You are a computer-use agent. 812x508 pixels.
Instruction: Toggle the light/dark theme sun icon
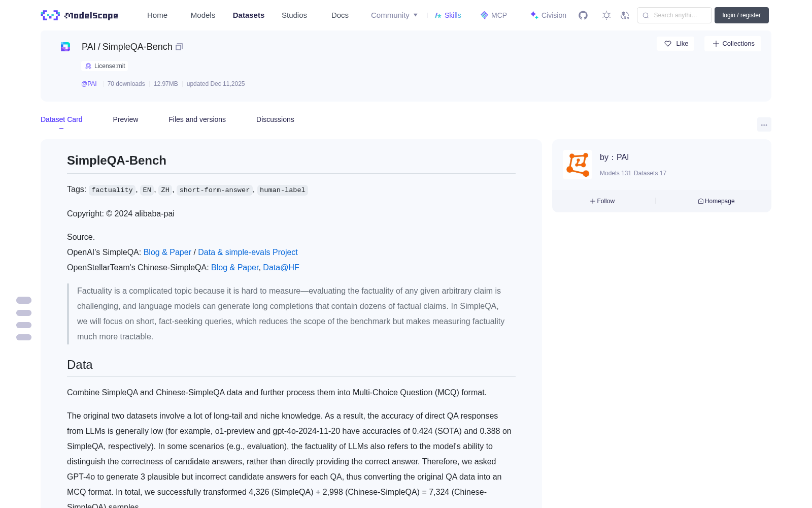click(606, 15)
